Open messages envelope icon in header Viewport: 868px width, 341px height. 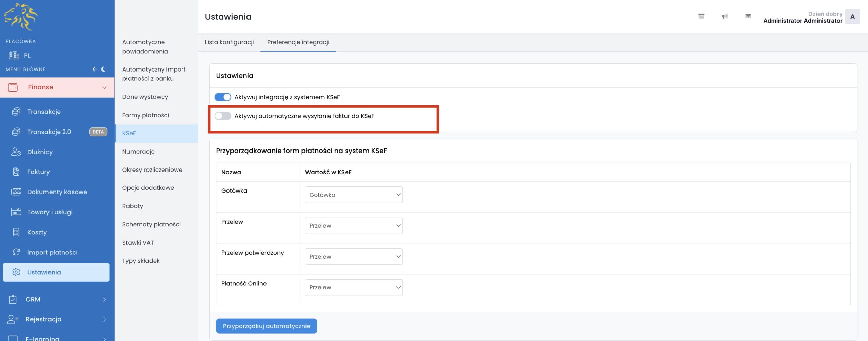point(748,16)
